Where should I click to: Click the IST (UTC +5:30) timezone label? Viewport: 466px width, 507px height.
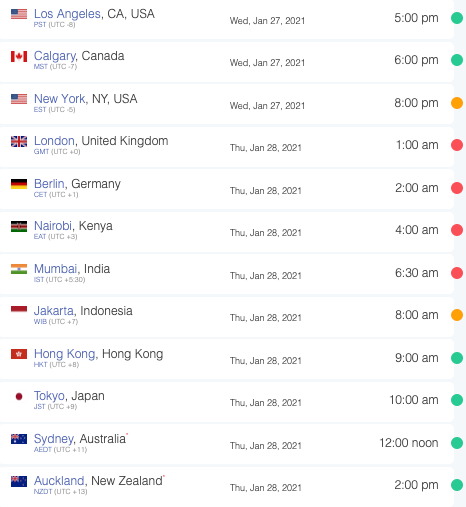click(x=59, y=280)
